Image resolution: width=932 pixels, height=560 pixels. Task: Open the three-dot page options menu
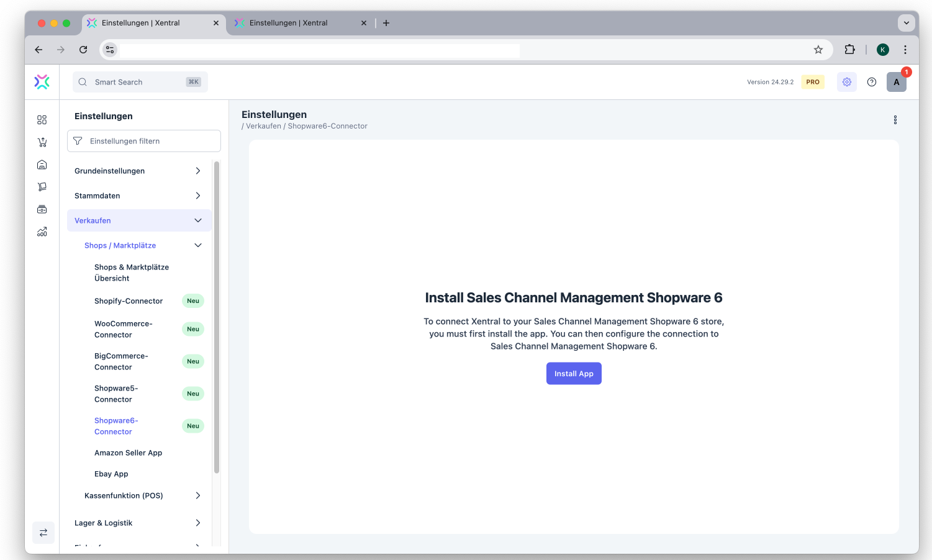[x=895, y=120]
